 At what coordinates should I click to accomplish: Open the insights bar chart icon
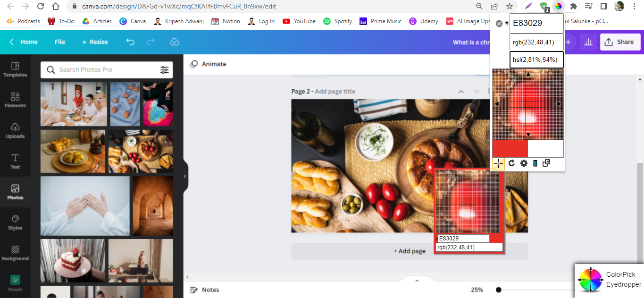click(x=588, y=42)
